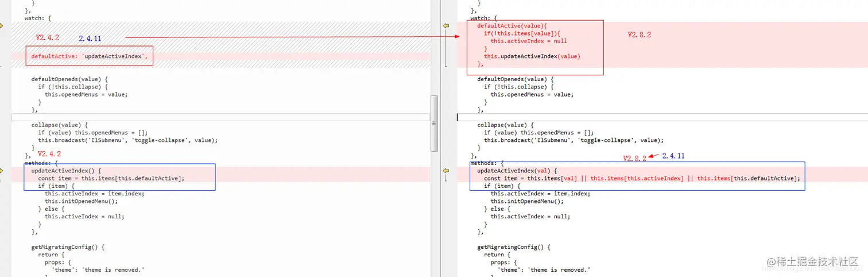The width and height of the screenshot is (868, 277).
Task: Click "updateActiveIndex(val) {" in right pane
Action: (517, 171)
